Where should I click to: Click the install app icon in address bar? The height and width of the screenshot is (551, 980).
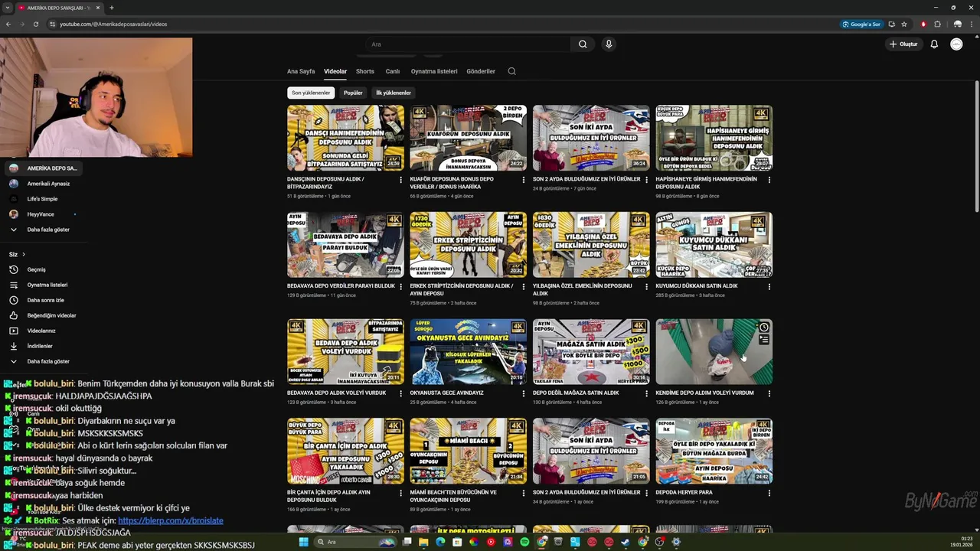point(891,24)
